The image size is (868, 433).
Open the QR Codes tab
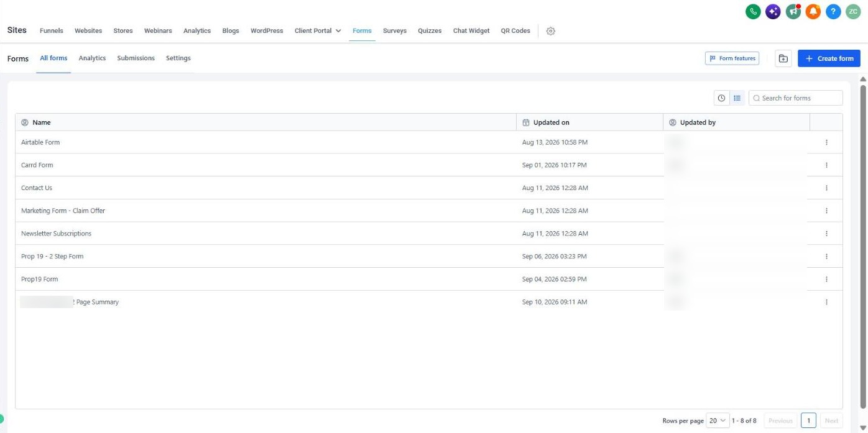pyautogui.click(x=515, y=31)
